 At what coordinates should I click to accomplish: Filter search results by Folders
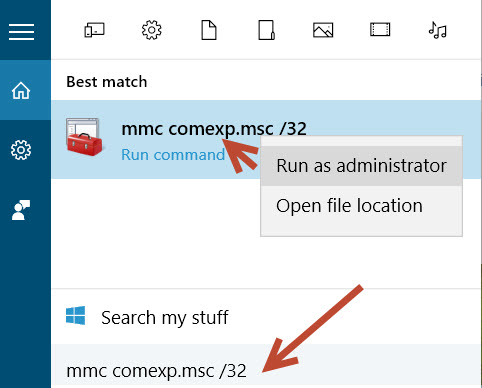pos(266,30)
